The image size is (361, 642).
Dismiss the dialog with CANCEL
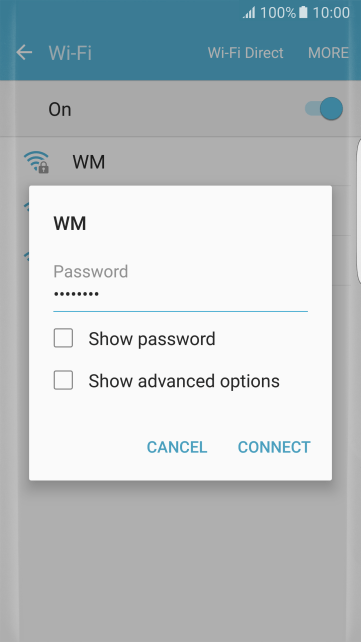click(x=177, y=447)
